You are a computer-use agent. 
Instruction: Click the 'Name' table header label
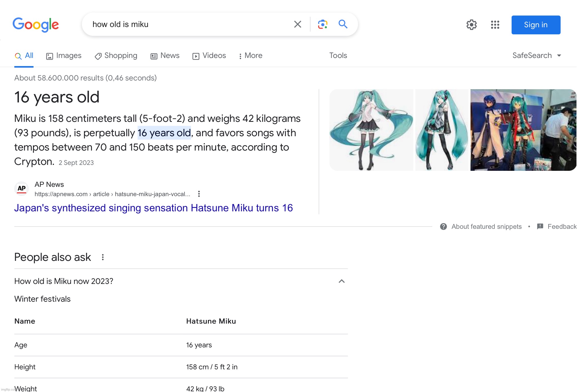click(x=25, y=321)
